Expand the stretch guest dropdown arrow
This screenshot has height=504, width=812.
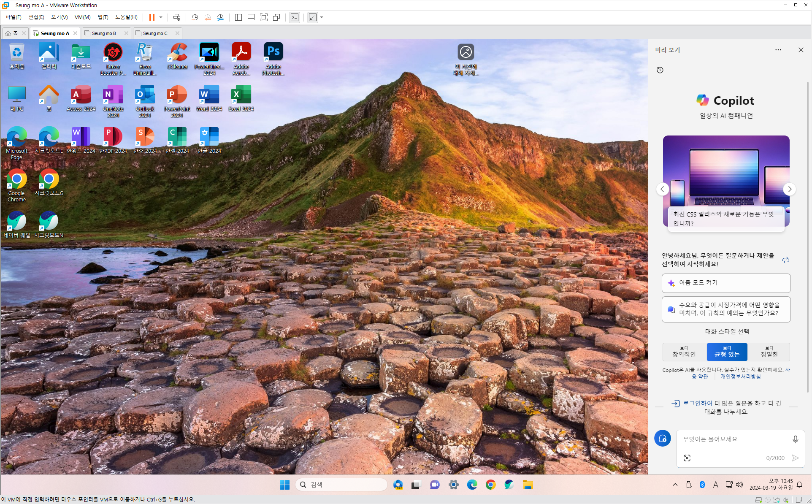322,17
